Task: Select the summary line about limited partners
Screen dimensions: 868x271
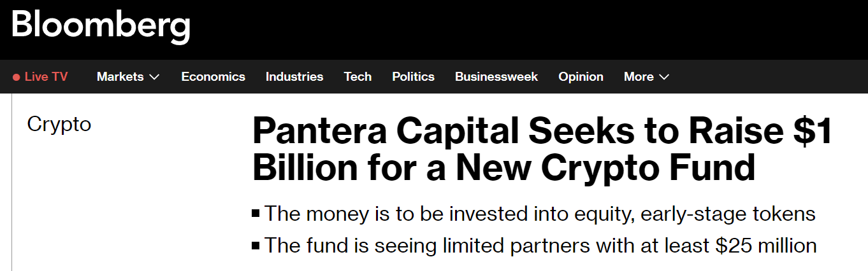Action: (540, 245)
